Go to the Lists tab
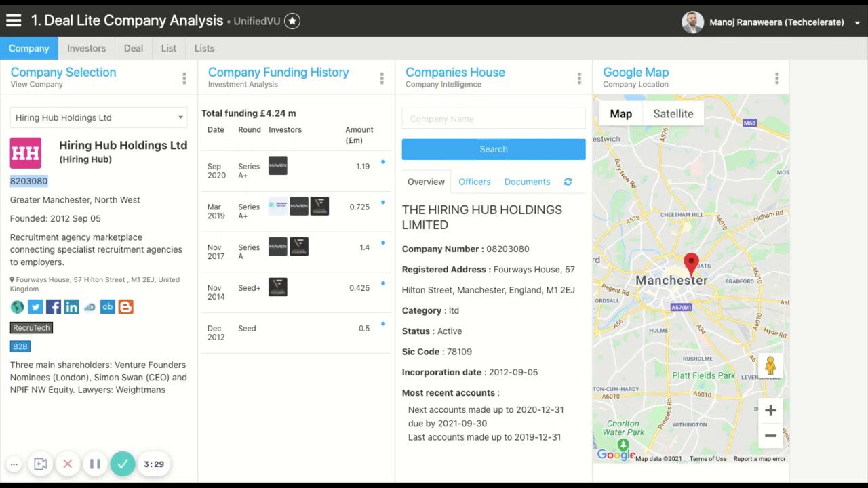 tap(204, 48)
